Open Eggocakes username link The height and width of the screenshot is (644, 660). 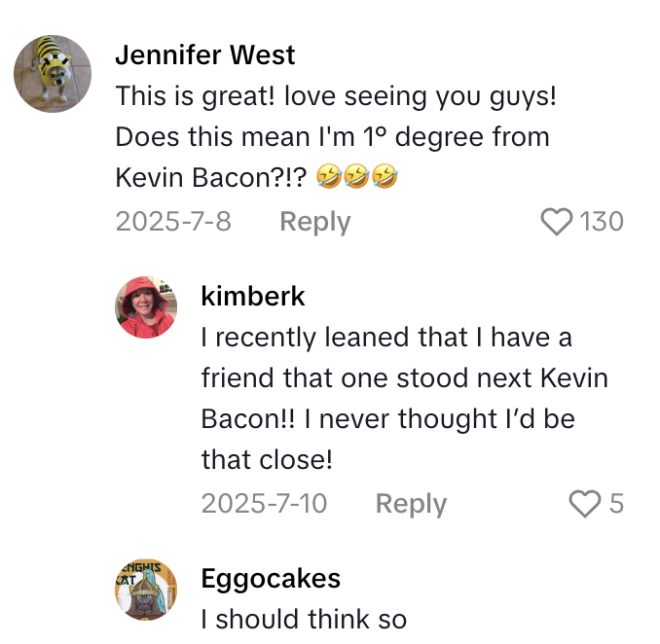pos(271,579)
